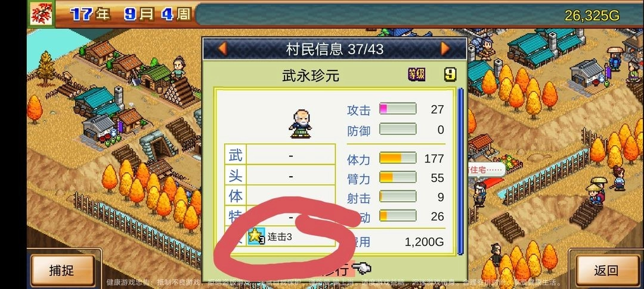Tap the pointing hand cursor icon
This screenshot has width=644, height=289.
[362, 269]
